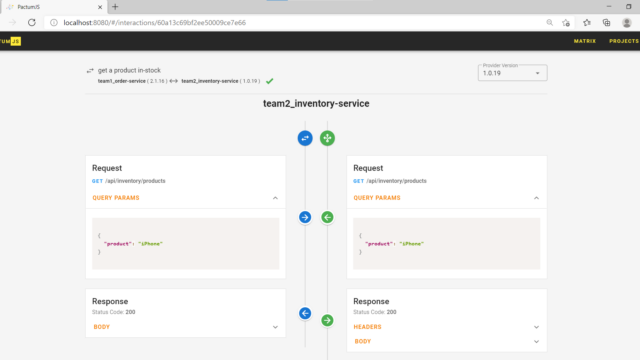Close the PactumJS browser tab
The image size is (640, 360).
tap(100, 7)
